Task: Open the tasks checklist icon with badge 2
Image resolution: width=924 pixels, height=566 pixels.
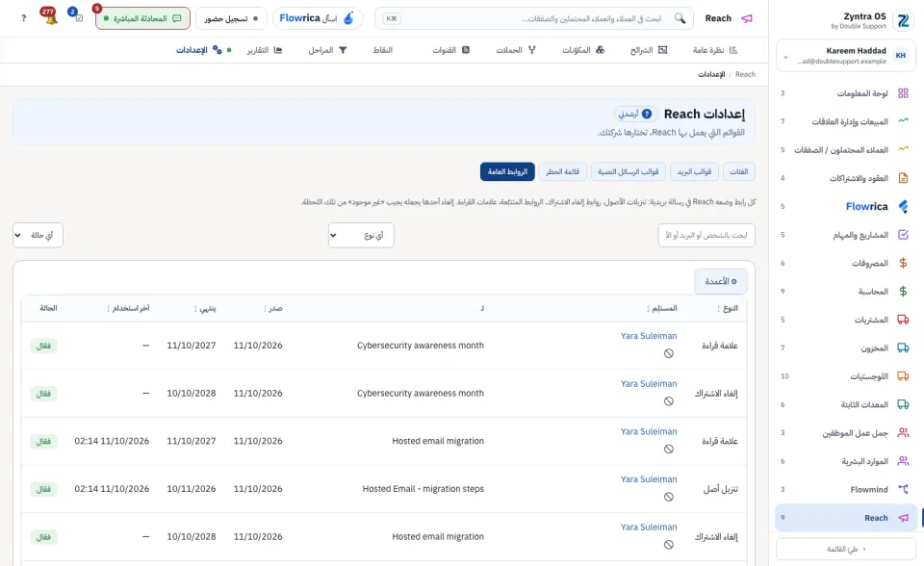Action: point(79,17)
